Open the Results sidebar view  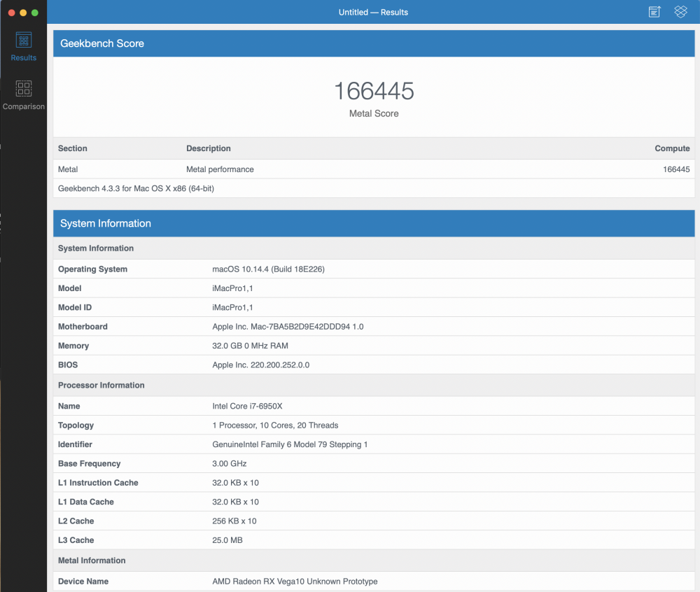pos(23,46)
